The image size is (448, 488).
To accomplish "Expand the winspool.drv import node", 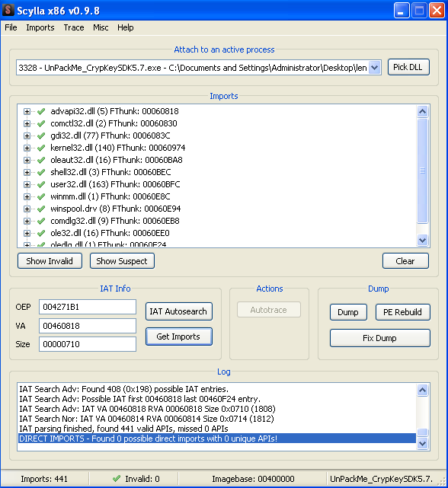I will [x=27, y=209].
